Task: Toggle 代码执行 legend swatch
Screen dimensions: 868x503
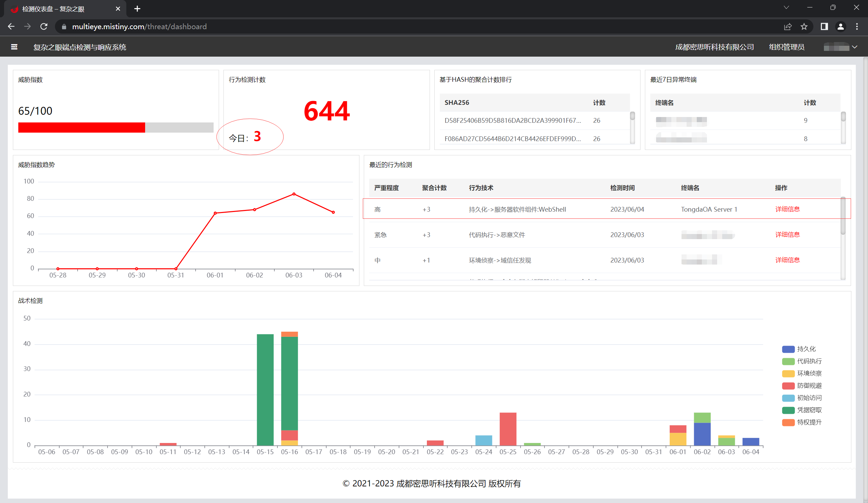Action: click(x=788, y=362)
